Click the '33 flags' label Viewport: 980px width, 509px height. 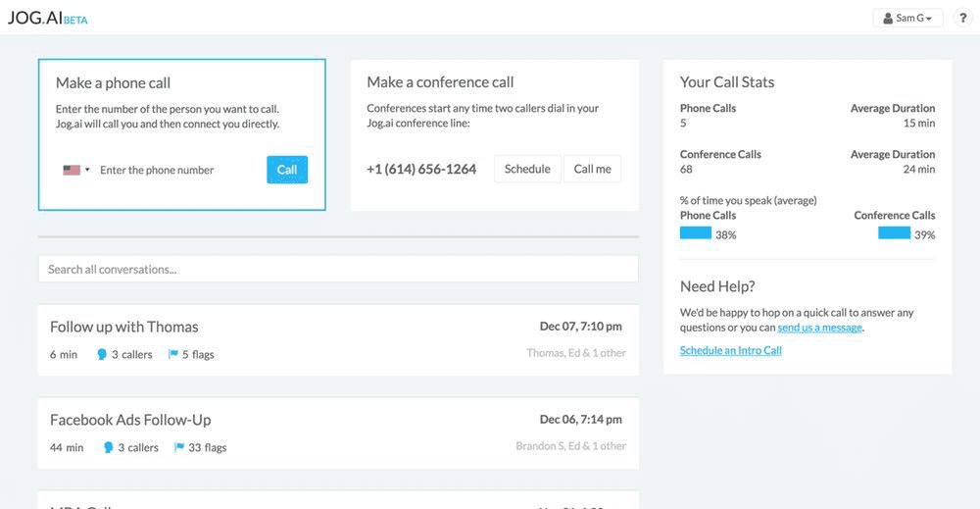(x=208, y=448)
